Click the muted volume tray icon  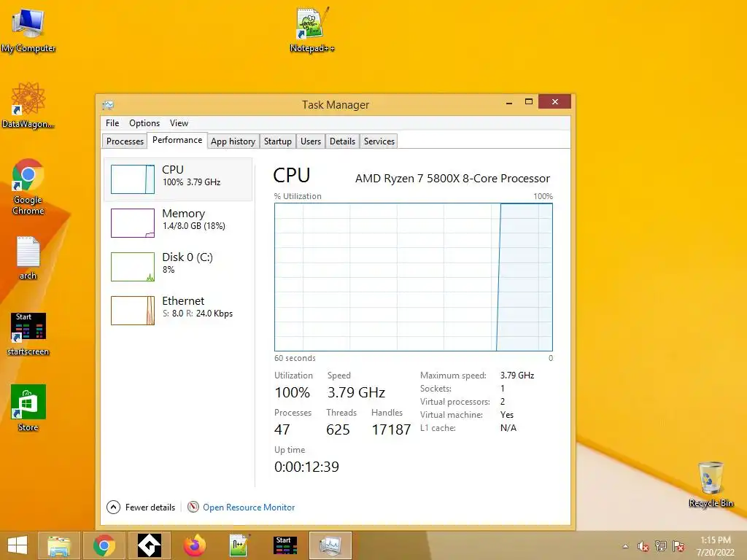click(x=643, y=546)
